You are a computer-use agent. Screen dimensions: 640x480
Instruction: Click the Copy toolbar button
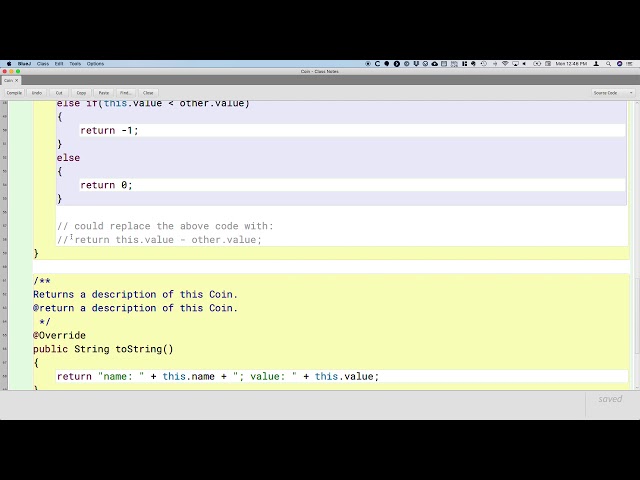[81, 93]
